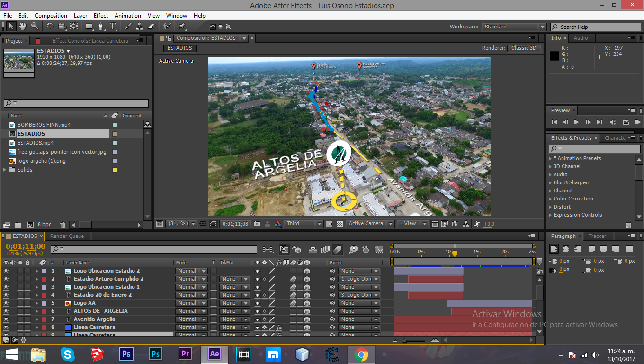The image size is (644, 364).
Task: Open the timeline Graph Editor
Action: point(378,249)
